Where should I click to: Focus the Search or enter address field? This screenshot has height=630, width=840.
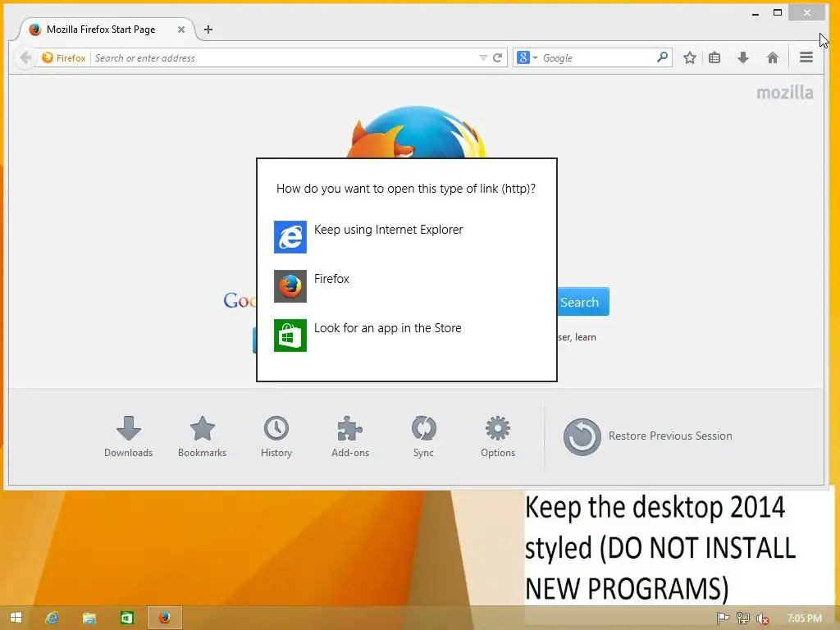(285, 58)
